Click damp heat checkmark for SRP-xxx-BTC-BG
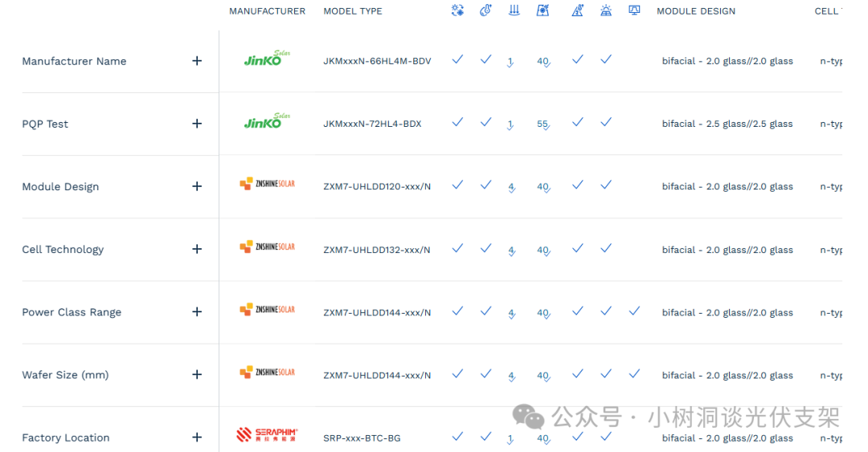Image resolution: width=868 pixels, height=452 pixels. point(485,437)
